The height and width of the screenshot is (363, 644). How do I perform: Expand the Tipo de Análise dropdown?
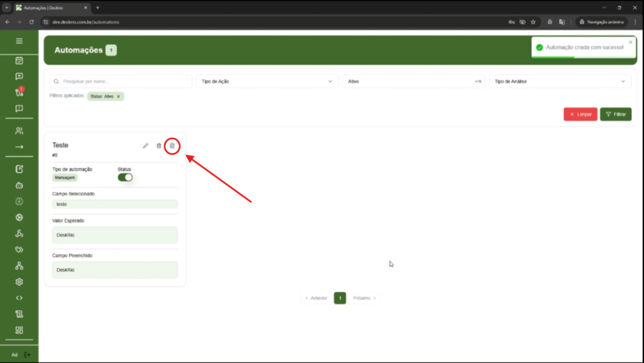[x=560, y=81]
